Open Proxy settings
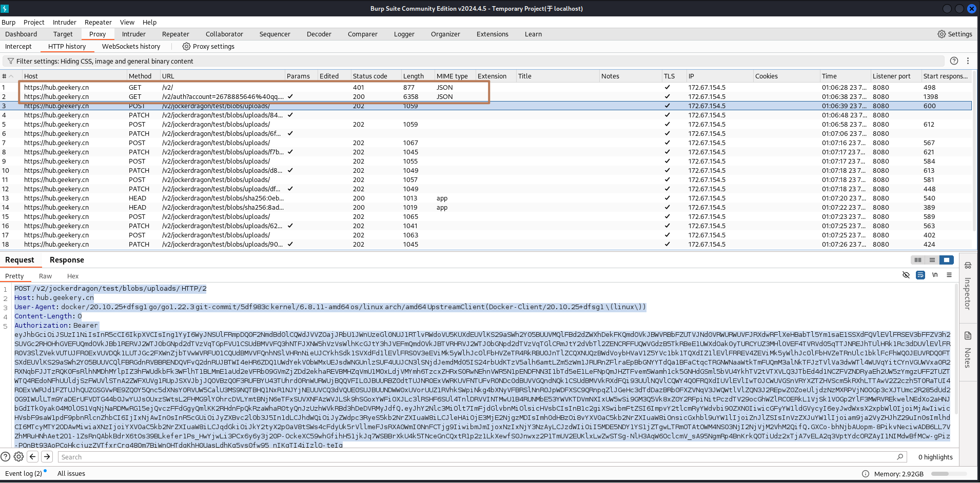Image resolution: width=980 pixels, height=483 pixels. 208,47
